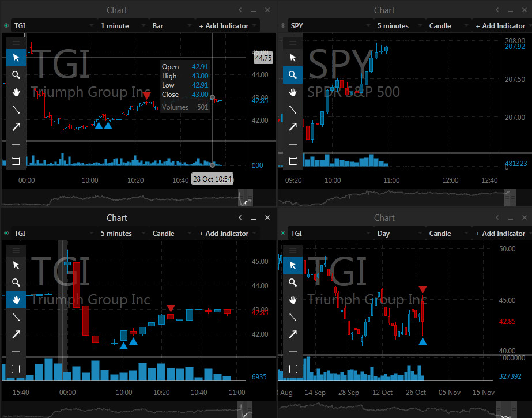
Task: Select rectangle tool in TGI 5 minutes chart
Action: pyautogui.click(x=16, y=369)
